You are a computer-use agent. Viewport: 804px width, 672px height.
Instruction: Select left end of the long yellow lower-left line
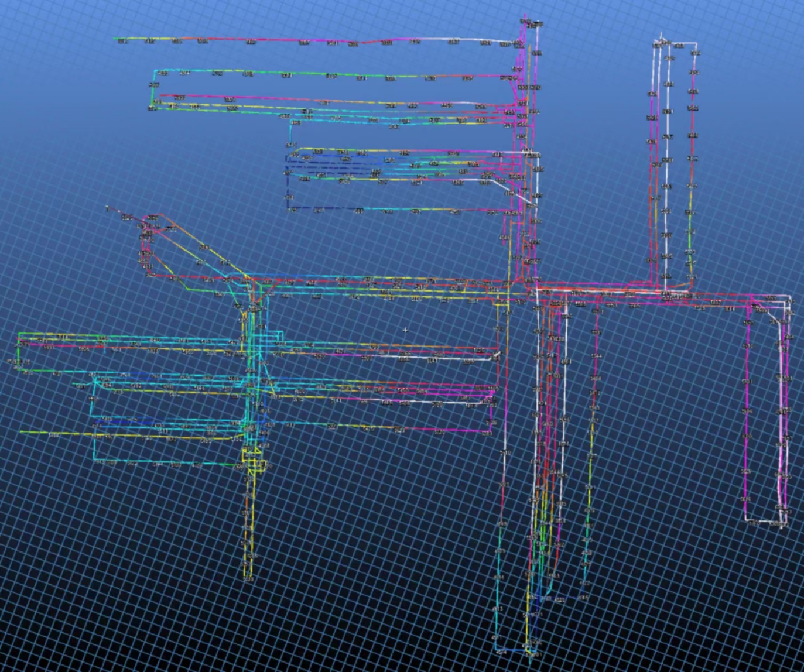[22, 432]
